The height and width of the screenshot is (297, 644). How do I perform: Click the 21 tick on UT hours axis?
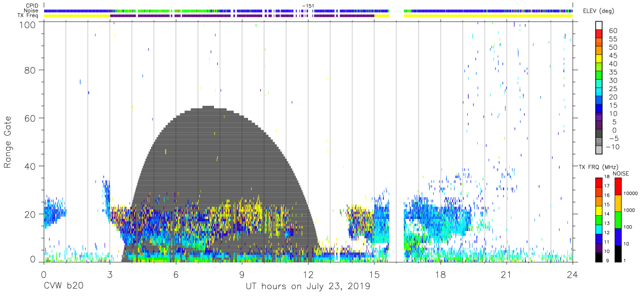tap(507, 274)
